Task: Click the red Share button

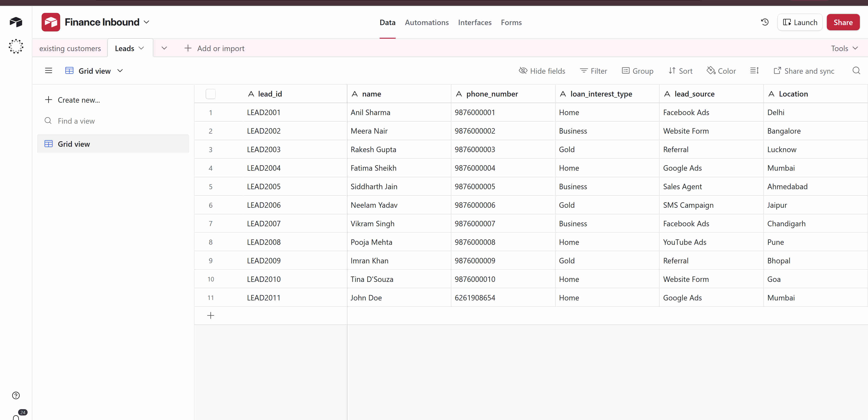Action: pyautogui.click(x=843, y=22)
